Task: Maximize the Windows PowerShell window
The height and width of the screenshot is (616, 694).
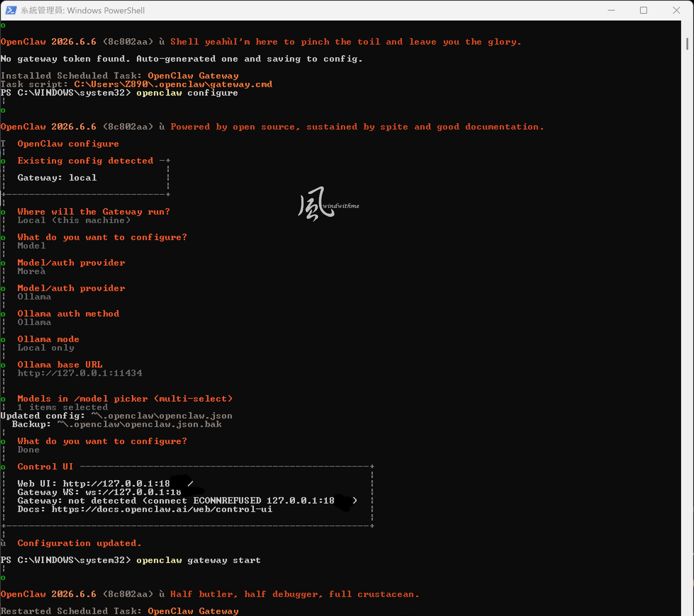Action: click(644, 10)
